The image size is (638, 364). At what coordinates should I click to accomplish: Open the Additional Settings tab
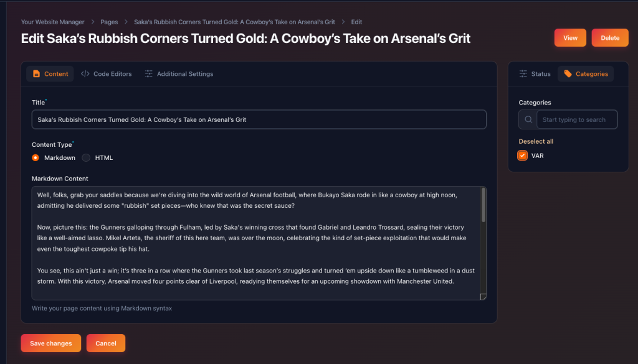point(184,74)
